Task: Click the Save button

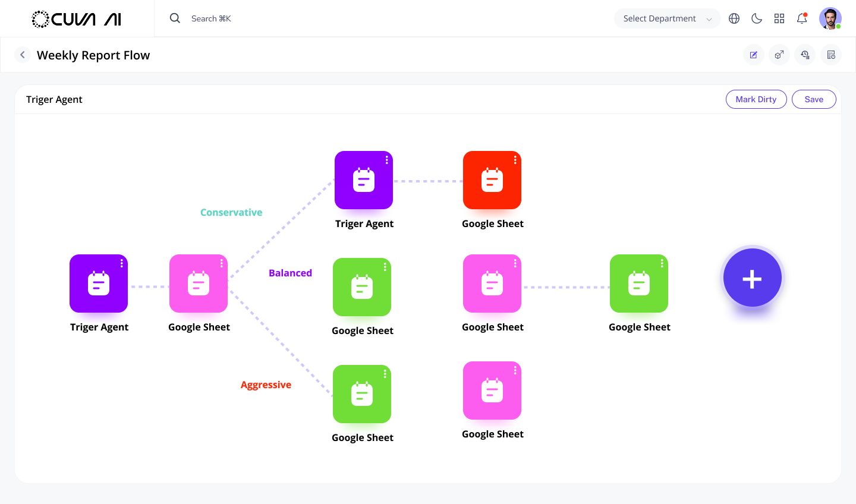Action: point(814,99)
